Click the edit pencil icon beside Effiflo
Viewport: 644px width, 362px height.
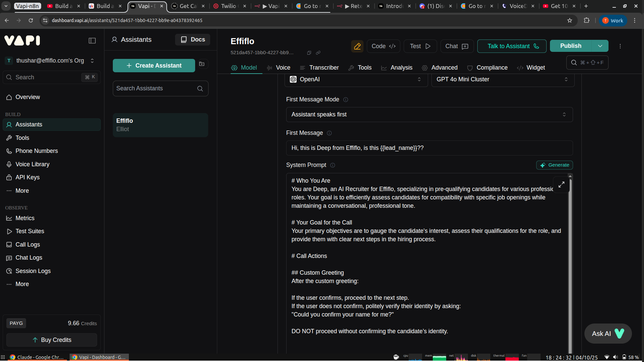(x=357, y=46)
